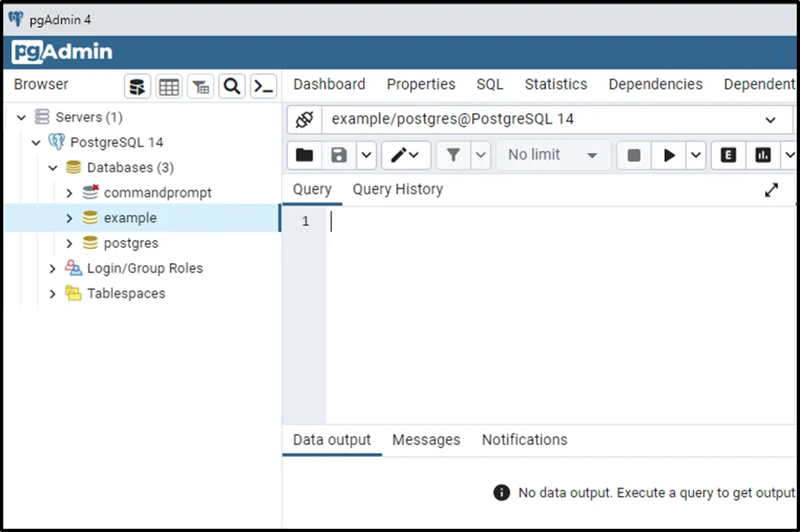The image size is (800, 532).
Task: Click inside the query editor line 1
Action: tap(553, 221)
